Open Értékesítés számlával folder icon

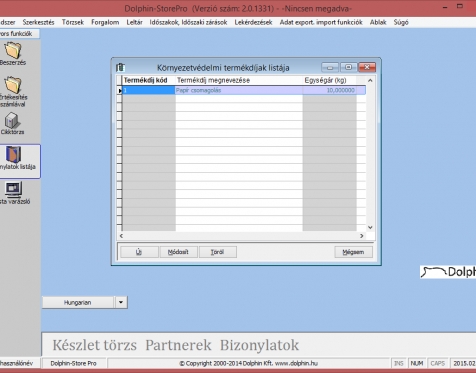13,85
